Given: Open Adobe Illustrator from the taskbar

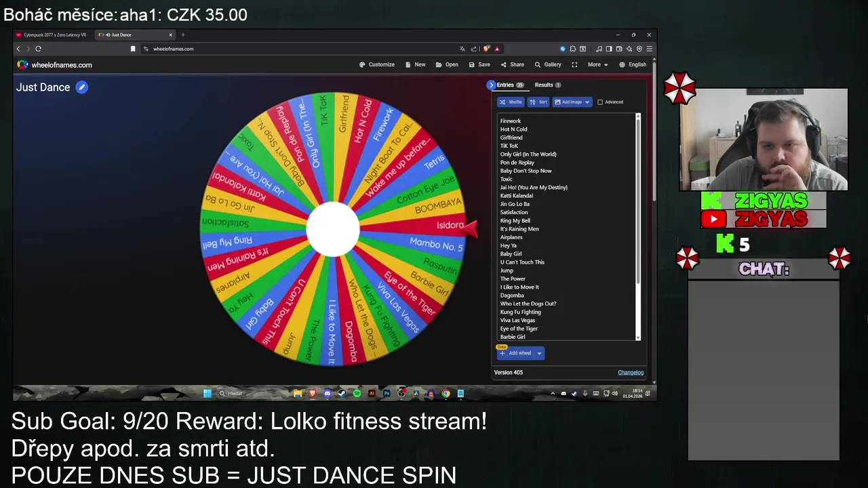Looking at the screenshot, I should (372, 393).
